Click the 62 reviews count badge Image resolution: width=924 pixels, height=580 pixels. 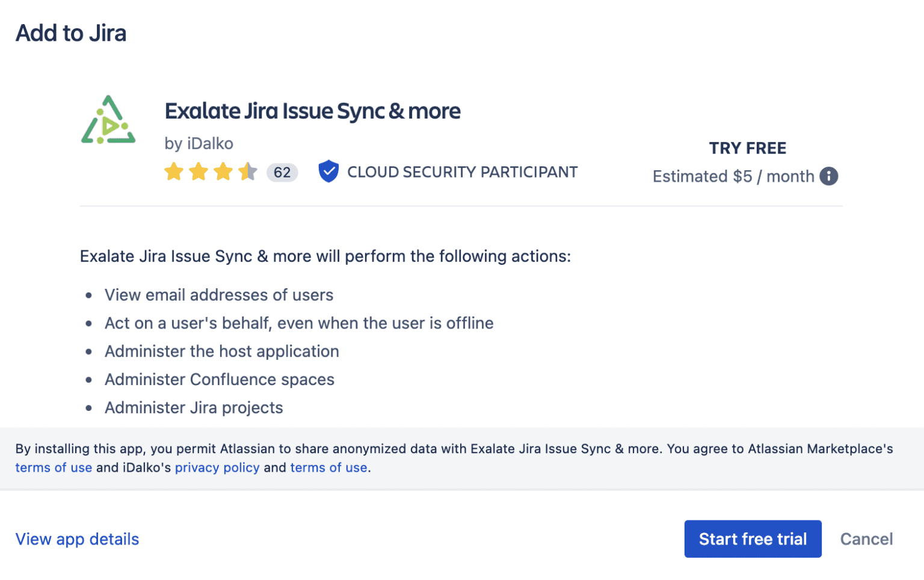tap(282, 172)
